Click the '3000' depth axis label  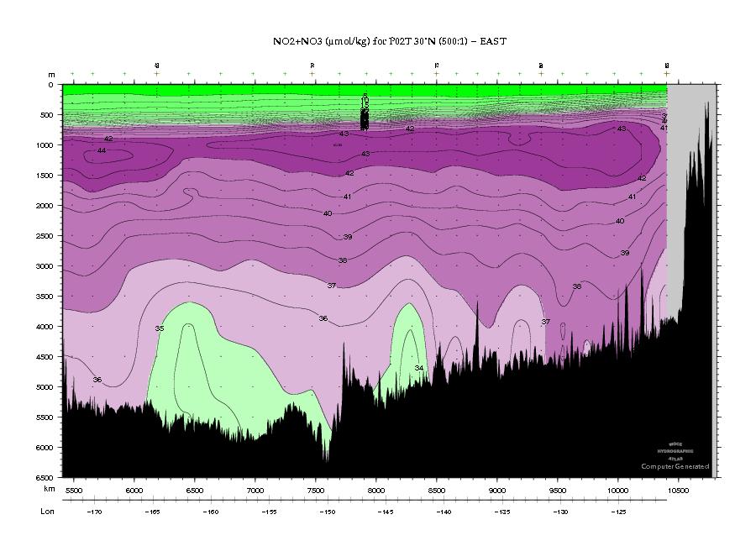[45, 266]
